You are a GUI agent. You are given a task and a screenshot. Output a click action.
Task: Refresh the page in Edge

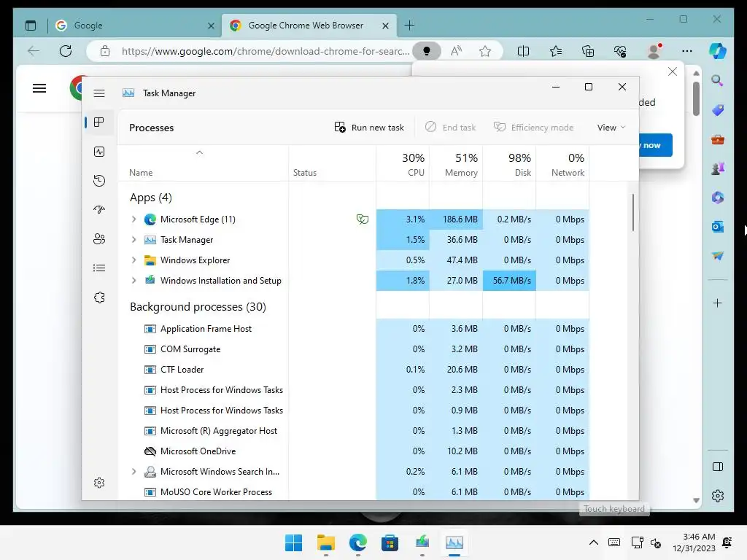point(66,51)
